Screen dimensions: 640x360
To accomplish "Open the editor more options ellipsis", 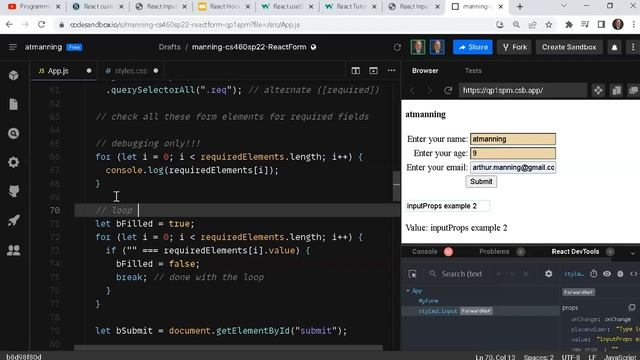I will click(x=391, y=71).
